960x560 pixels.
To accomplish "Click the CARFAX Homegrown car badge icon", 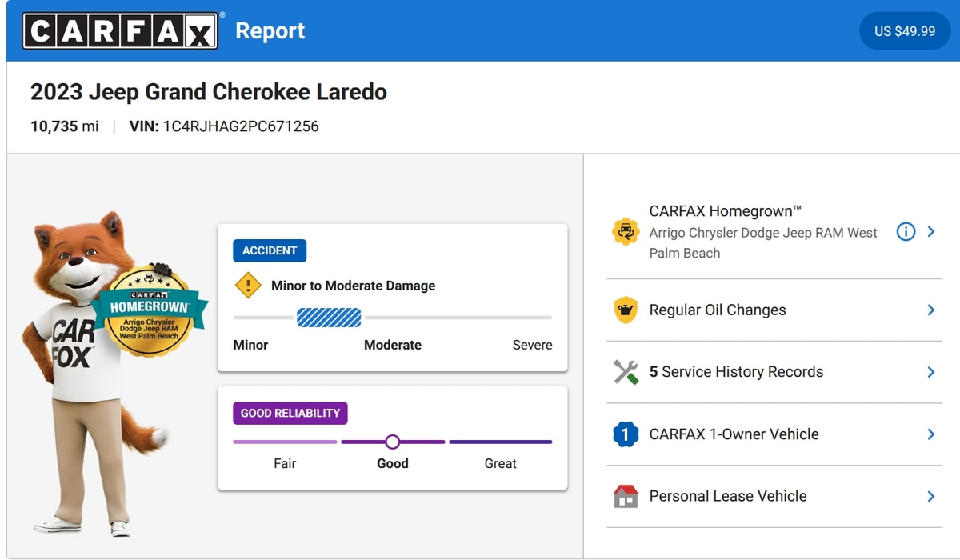I will click(626, 232).
